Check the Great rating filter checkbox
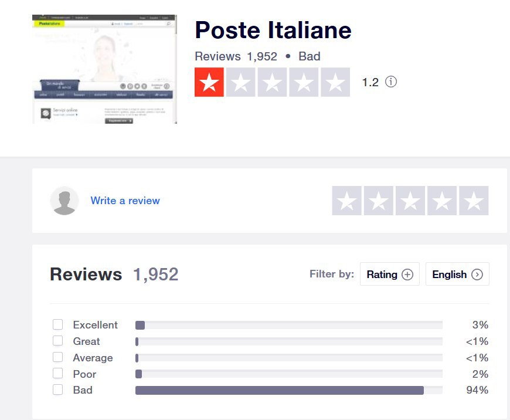The image size is (510, 420). (x=58, y=341)
